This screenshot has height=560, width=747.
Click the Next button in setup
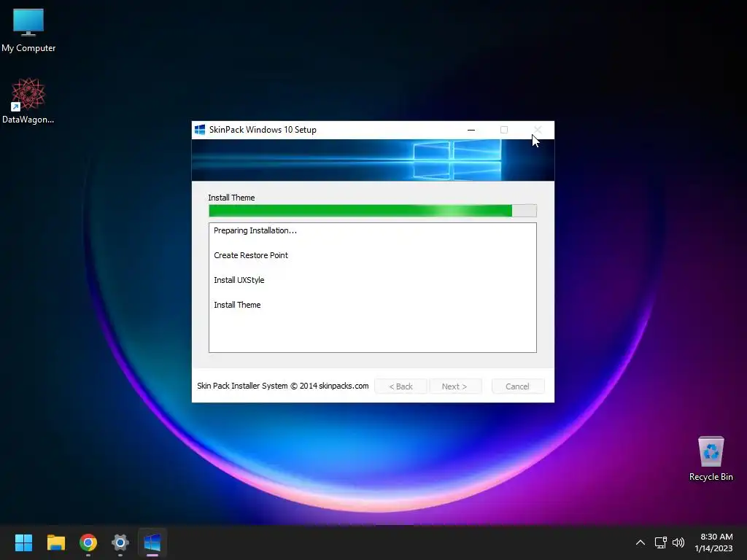[454, 386]
